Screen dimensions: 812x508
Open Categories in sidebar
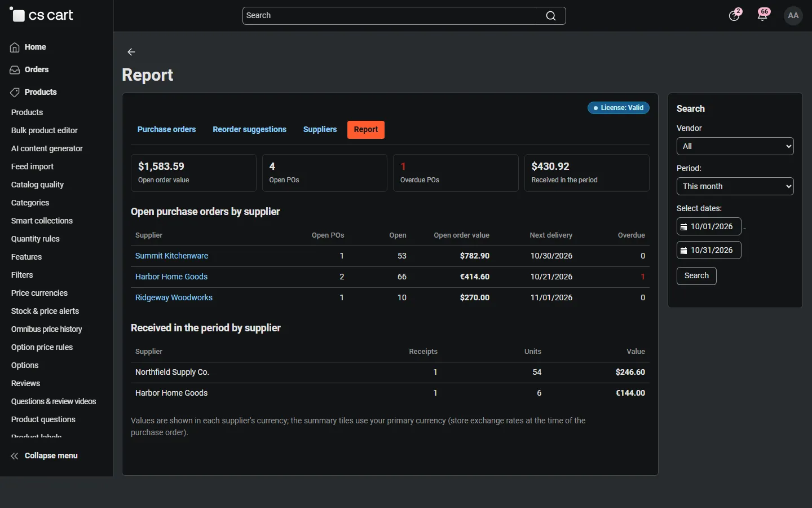click(30, 203)
